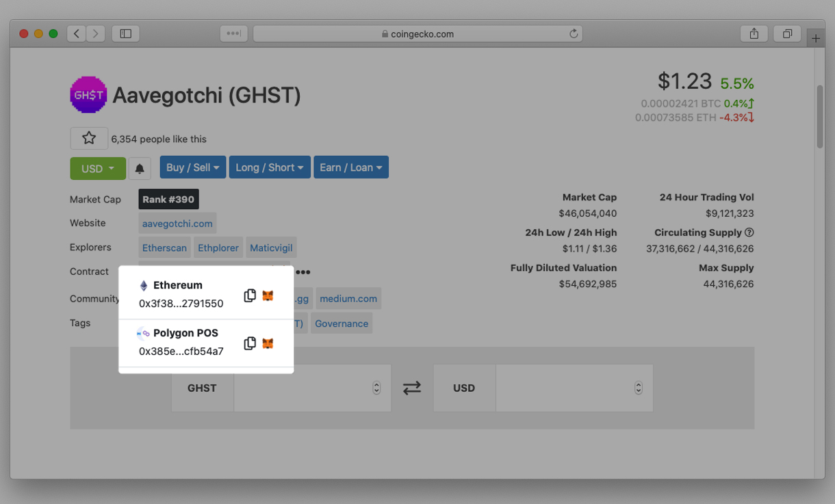The width and height of the screenshot is (835, 504).
Task: Click the $1.23 price value
Action: tap(684, 81)
